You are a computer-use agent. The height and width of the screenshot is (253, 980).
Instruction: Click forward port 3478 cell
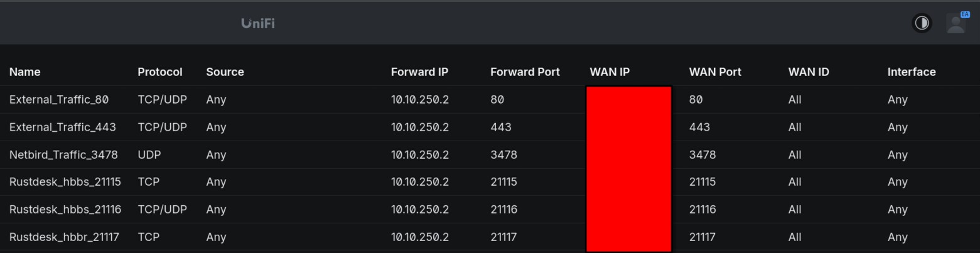point(503,154)
